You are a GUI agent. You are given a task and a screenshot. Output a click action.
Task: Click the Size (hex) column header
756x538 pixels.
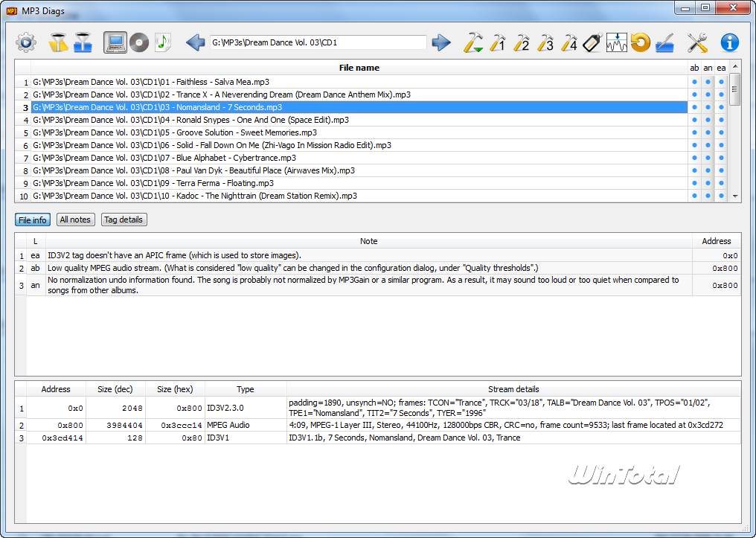tap(175, 389)
